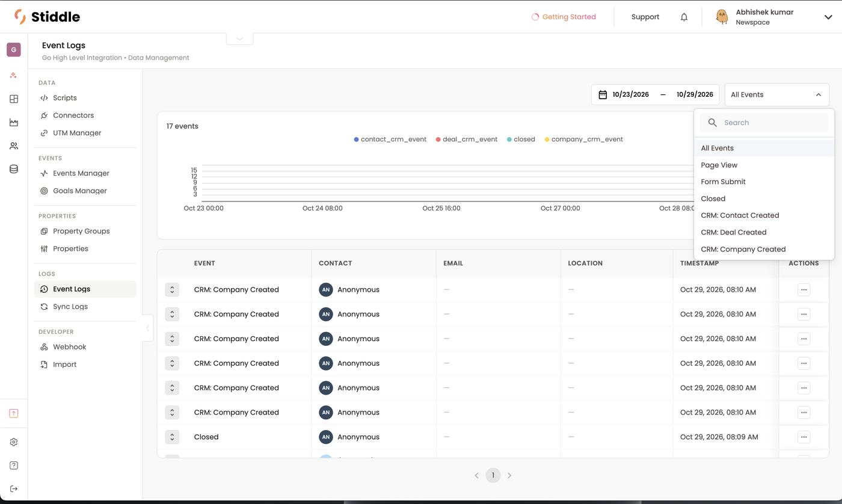
Task: Select Form Submit from event filter
Action: pyautogui.click(x=764, y=182)
